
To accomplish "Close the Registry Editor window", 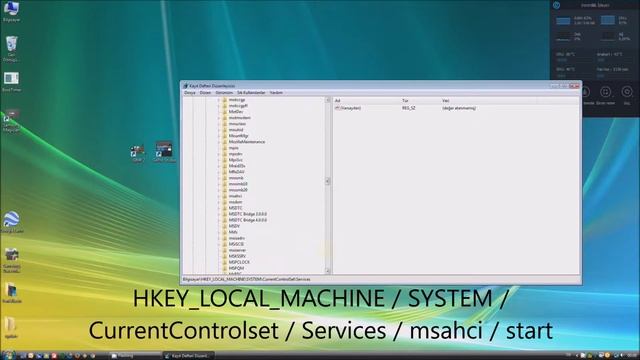I will pos(574,86).
